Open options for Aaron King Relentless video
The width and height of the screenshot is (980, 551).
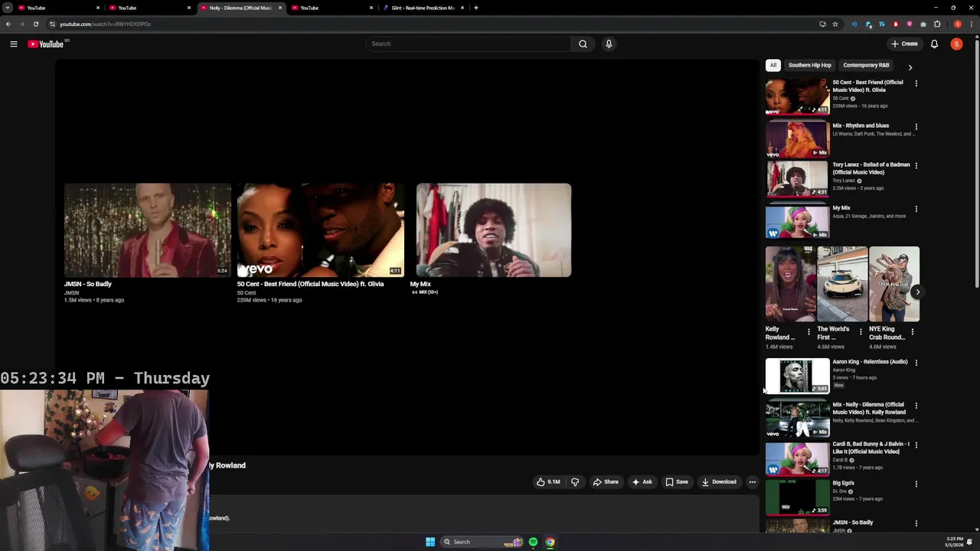point(916,363)
